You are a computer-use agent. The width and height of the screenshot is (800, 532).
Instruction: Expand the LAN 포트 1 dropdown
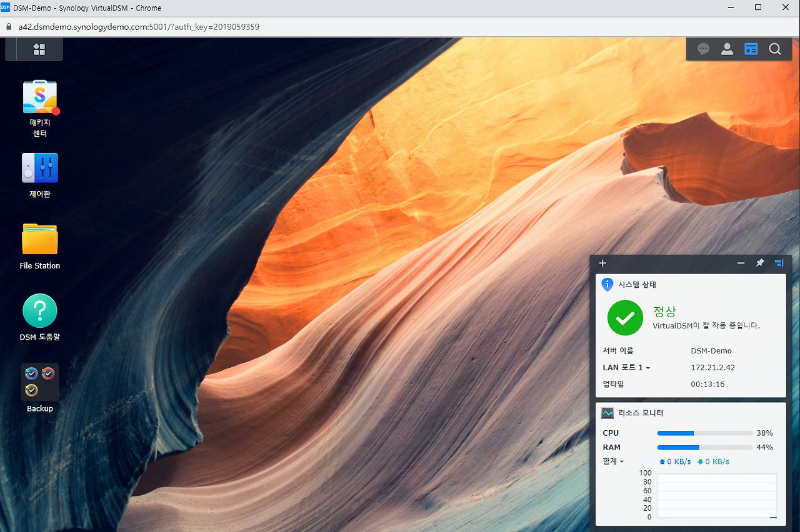click(x=626, y=368)
